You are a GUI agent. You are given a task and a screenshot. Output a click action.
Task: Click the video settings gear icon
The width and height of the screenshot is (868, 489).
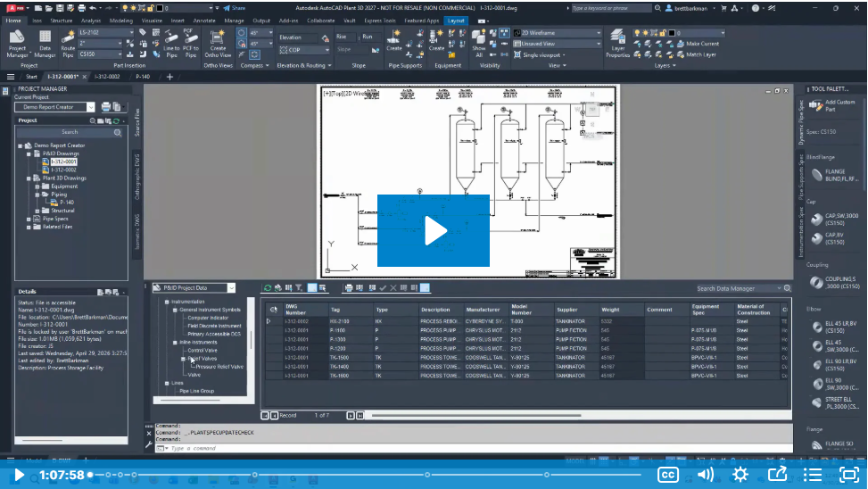point(740,475)
